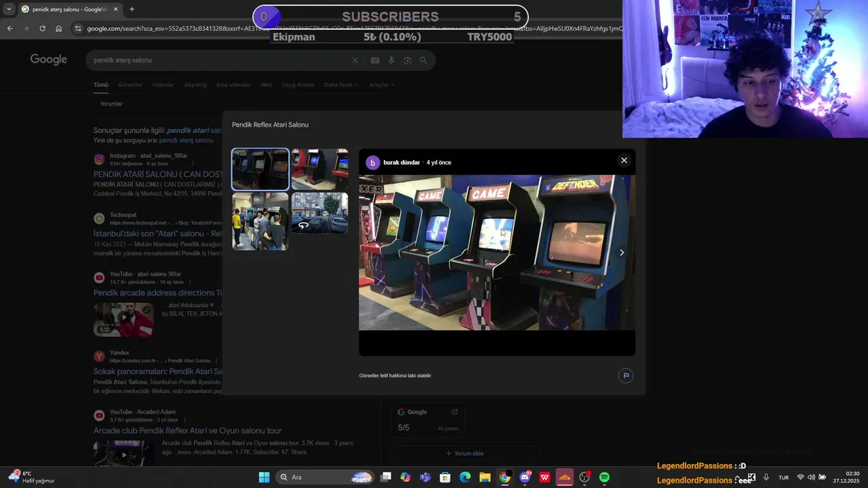Open the taskbar speaker volume icon
Viewport: 868px width, 488px height.
click(x=811, y=477)
